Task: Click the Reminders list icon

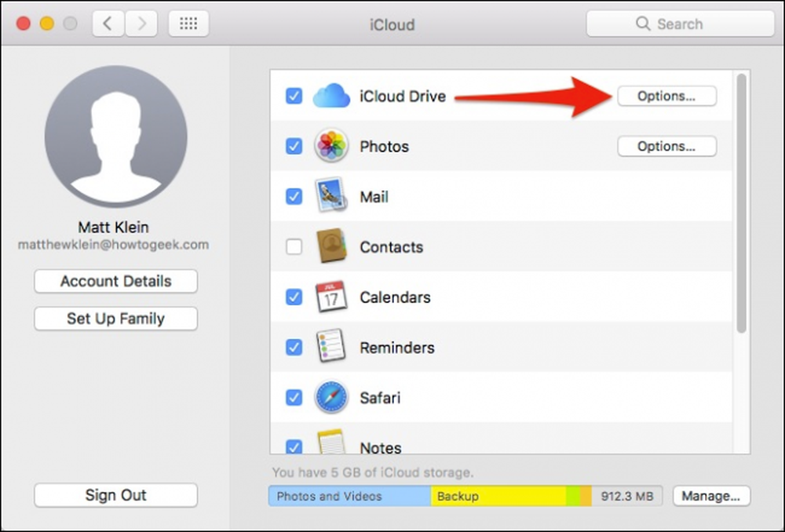Action: point(331,346)
